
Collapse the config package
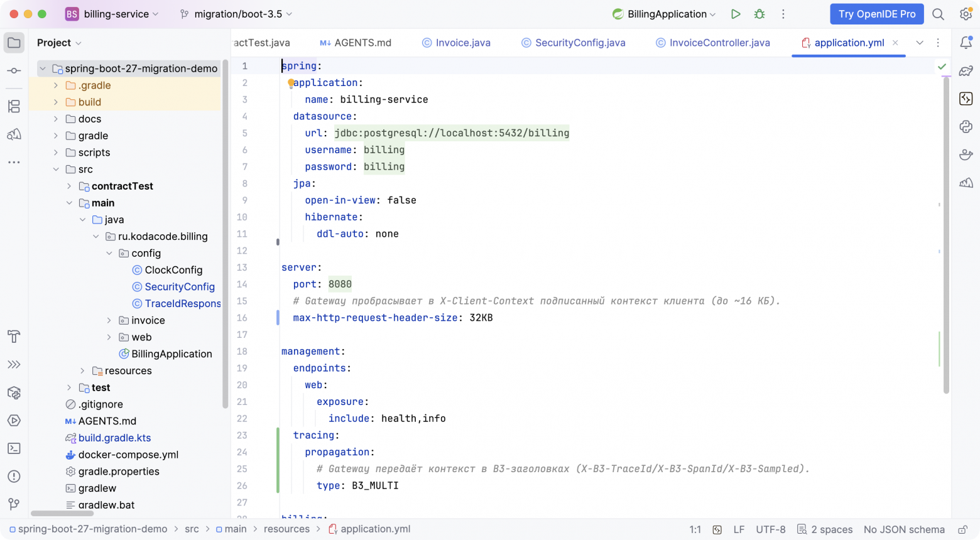point(109,254)
